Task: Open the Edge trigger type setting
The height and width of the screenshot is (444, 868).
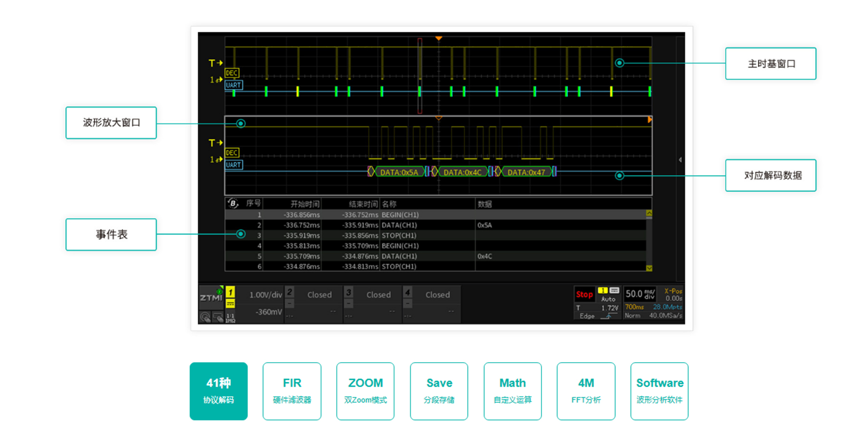Action: click(587, 316)
